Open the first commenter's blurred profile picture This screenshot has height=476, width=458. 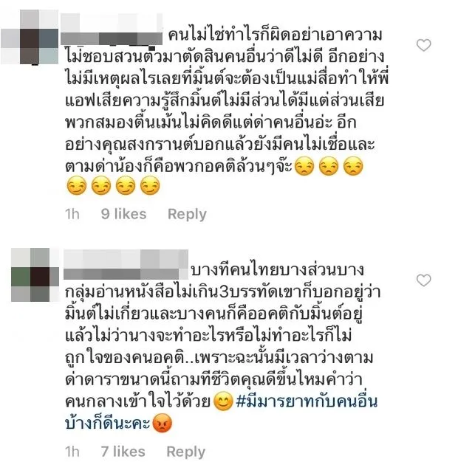[x=30, y=37]
